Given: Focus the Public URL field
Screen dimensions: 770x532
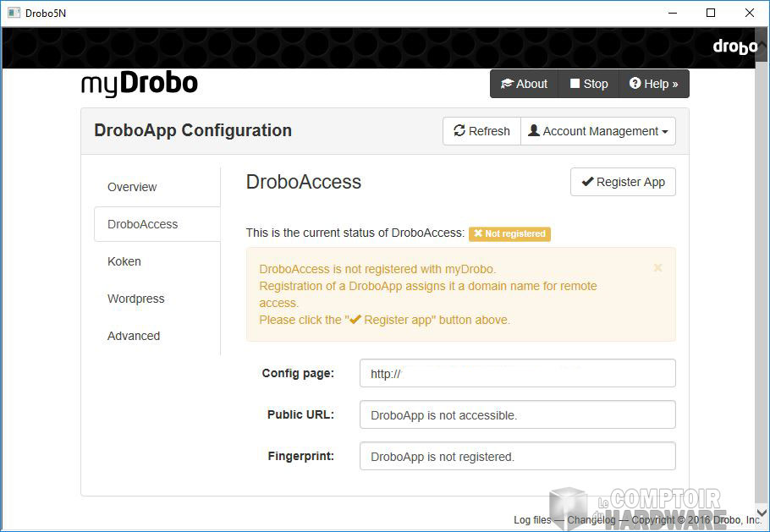Looking at the screenshot, I should [x=517, y=414].
